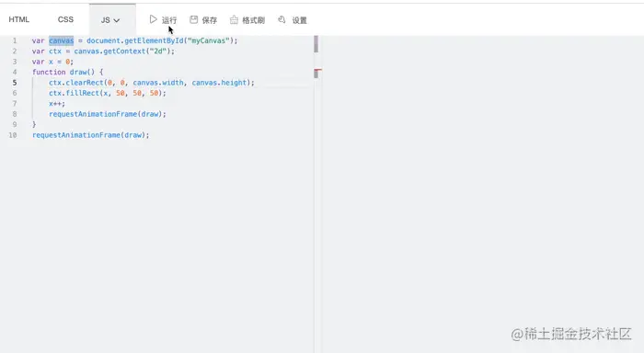The width and height of the screenshot is (644, 353).
Task: Open the JS tab dropdown chevron
Action: [x=117, y=20]
